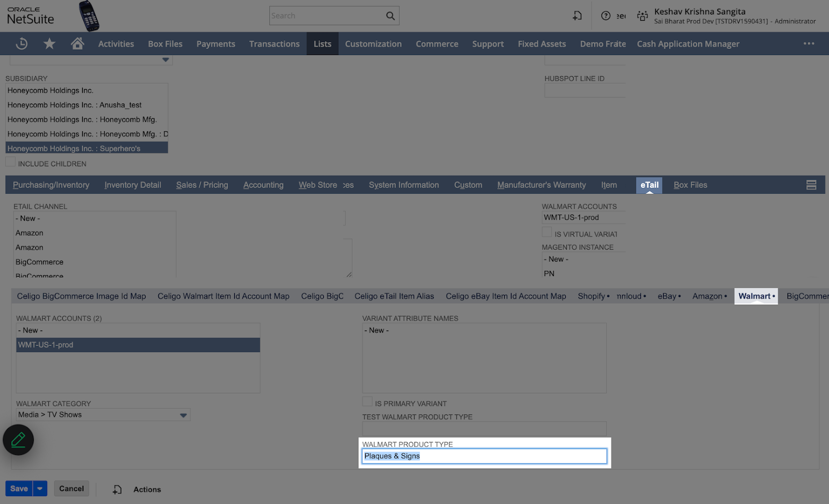Viewport: 829px width, 504px height.
Task: Select WMT-US-1-prod in Walmart Accounts list
Action: [x=138, y=345]
